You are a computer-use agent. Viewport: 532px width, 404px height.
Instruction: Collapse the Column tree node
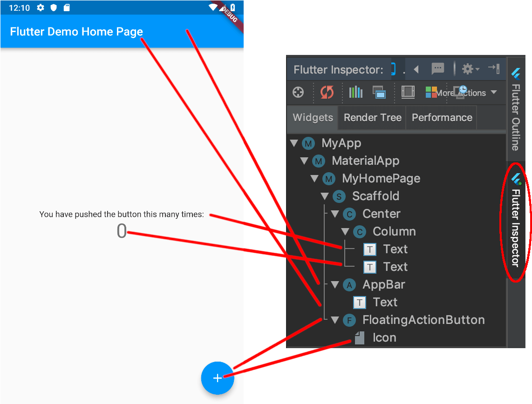[345, 231]
